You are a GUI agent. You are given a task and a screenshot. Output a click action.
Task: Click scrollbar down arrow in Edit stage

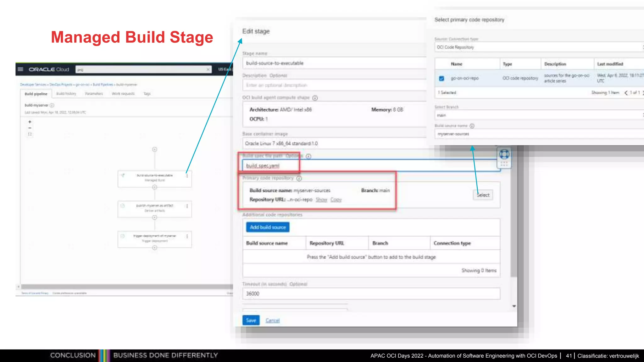514,306
